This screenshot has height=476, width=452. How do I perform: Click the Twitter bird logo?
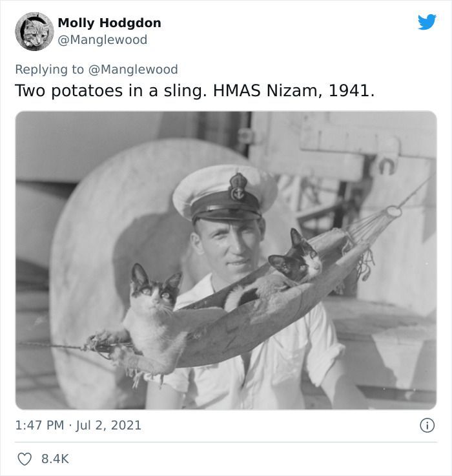point(427,23)
